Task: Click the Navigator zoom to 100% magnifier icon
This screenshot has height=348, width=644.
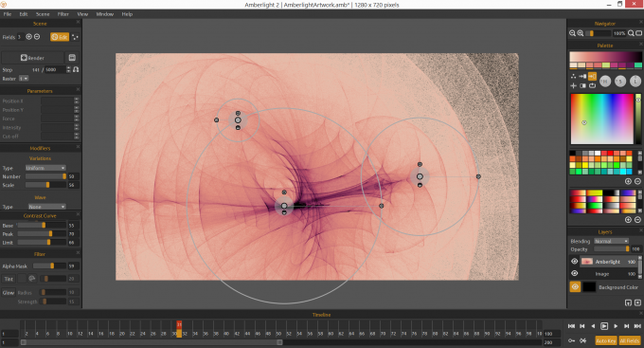Action: pos(631,33)
